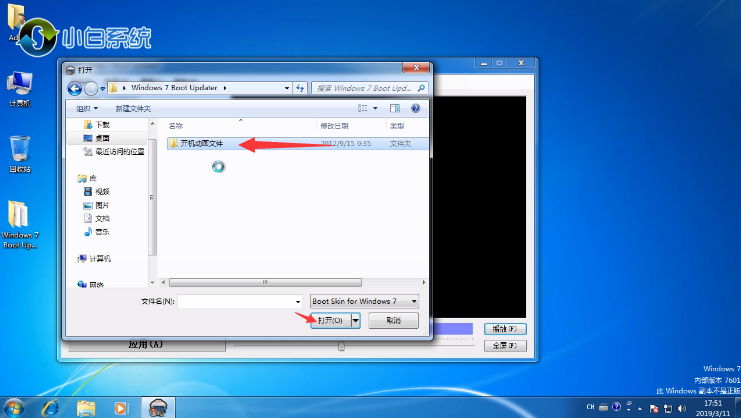Click the forward navigation arrow in dialog
741x418 pixels.
[x=91, y=88]
